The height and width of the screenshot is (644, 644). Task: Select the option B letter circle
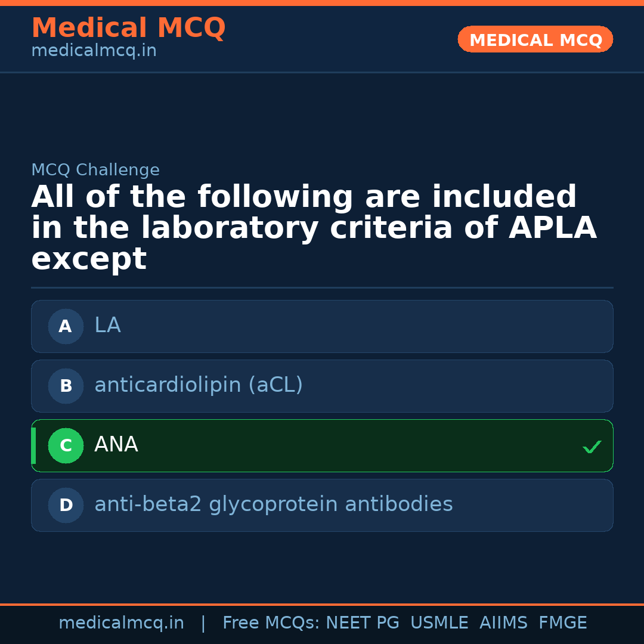(x=66, y=386)
